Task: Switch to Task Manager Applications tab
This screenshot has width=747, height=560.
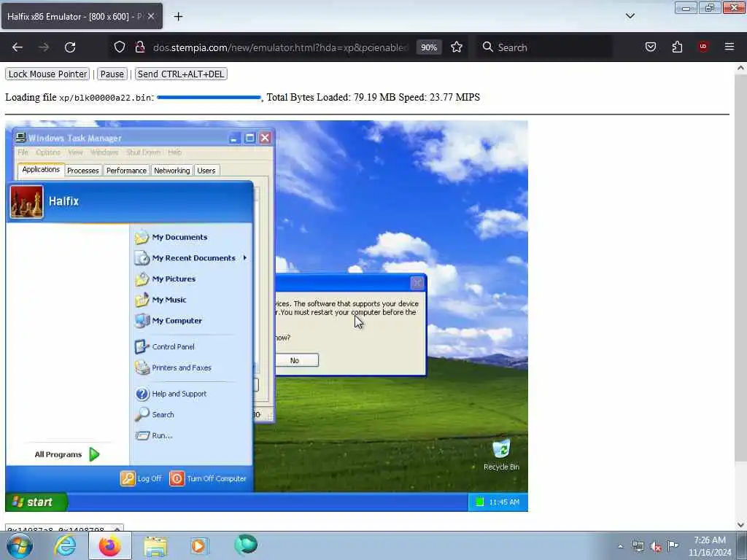Action: 41,169
